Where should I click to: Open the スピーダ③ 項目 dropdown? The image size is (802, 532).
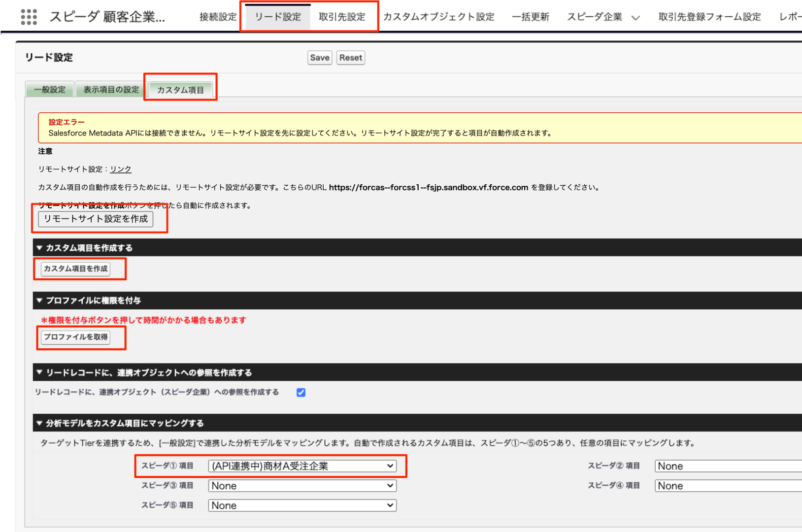click(302, 486)
